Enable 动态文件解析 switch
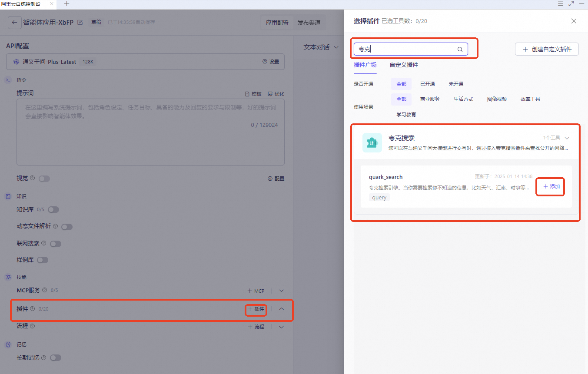 tap(67, 227)
